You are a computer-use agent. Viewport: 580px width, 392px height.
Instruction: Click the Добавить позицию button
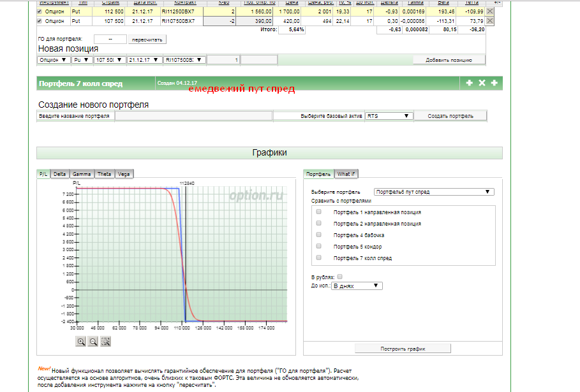point(449,60)
